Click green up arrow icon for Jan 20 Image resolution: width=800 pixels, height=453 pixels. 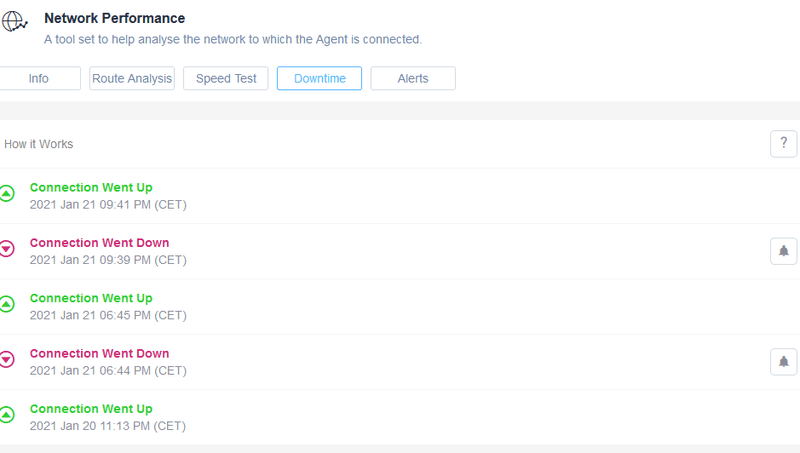click(7, 415)
